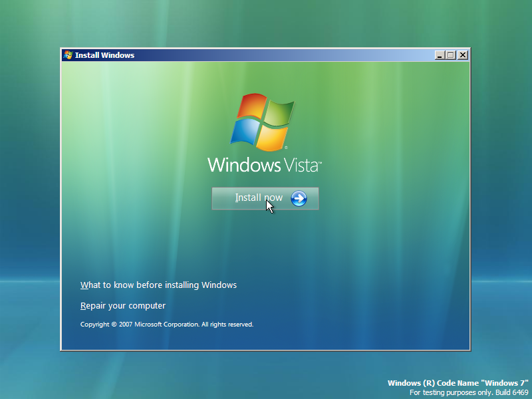
Task: Launch Repair your computer
Action: pos(122,305)
